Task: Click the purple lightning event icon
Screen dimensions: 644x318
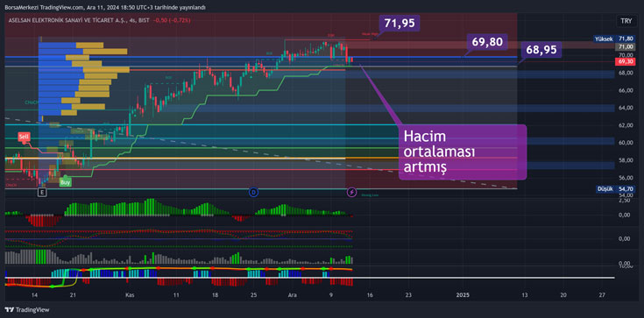Action: (x=352, y=192)
